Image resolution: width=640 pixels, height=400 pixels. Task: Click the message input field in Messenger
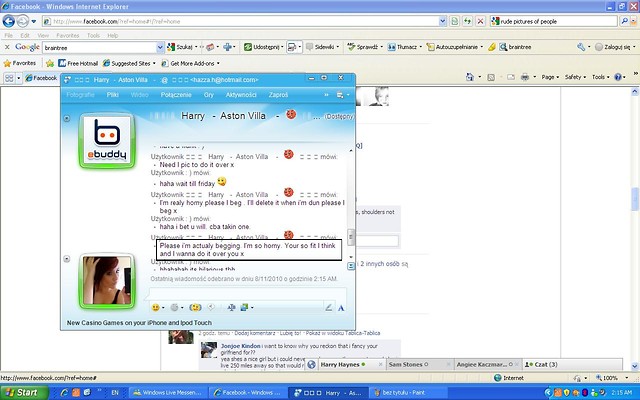(x=248, y=294)
